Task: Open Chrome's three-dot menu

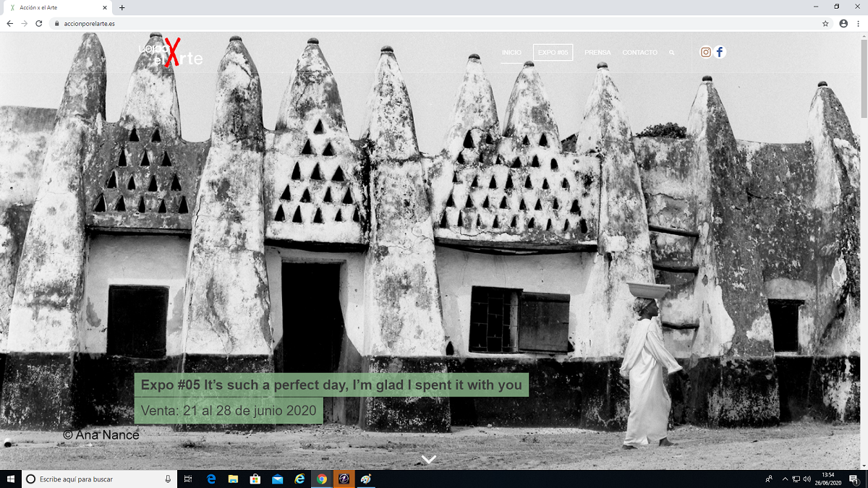Action: [x=858, y=23]
